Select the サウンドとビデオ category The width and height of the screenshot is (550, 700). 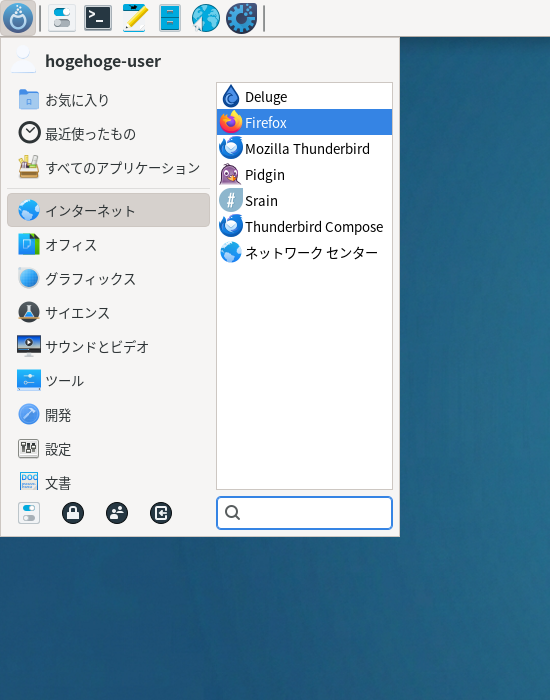pyautogui.click(x=108, y=346)
